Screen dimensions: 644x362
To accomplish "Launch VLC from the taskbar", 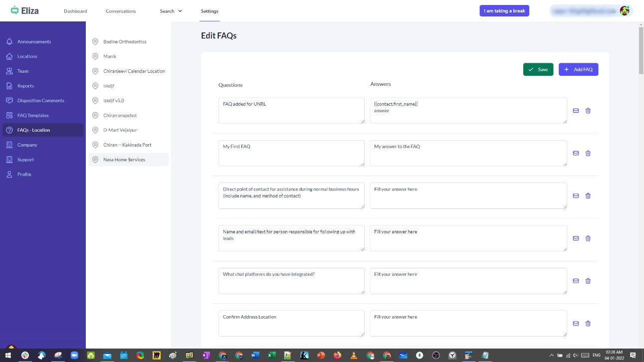I will pos(354,356).
